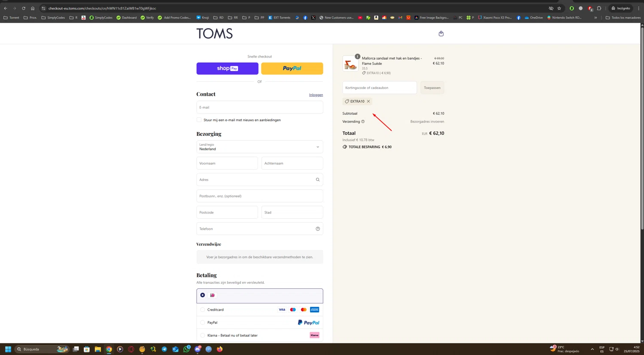
Task: Click the Toepassen discount button
Action: coord(432,88)
